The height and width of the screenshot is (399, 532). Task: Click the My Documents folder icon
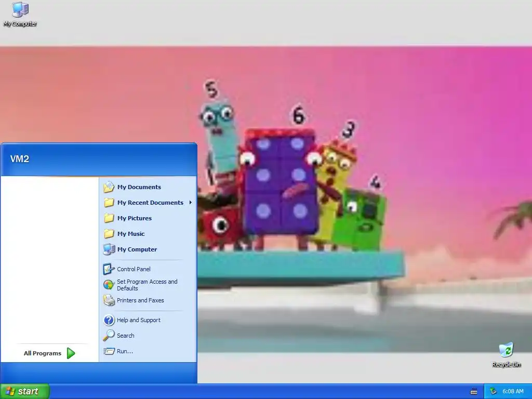click(109, 187)
